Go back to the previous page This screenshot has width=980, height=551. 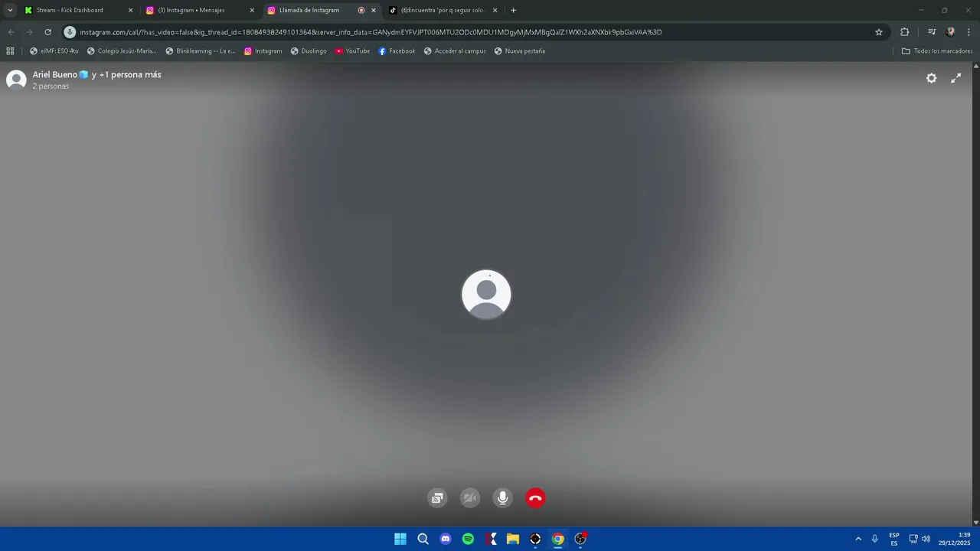pyautogui.click(x=11, y=32)
